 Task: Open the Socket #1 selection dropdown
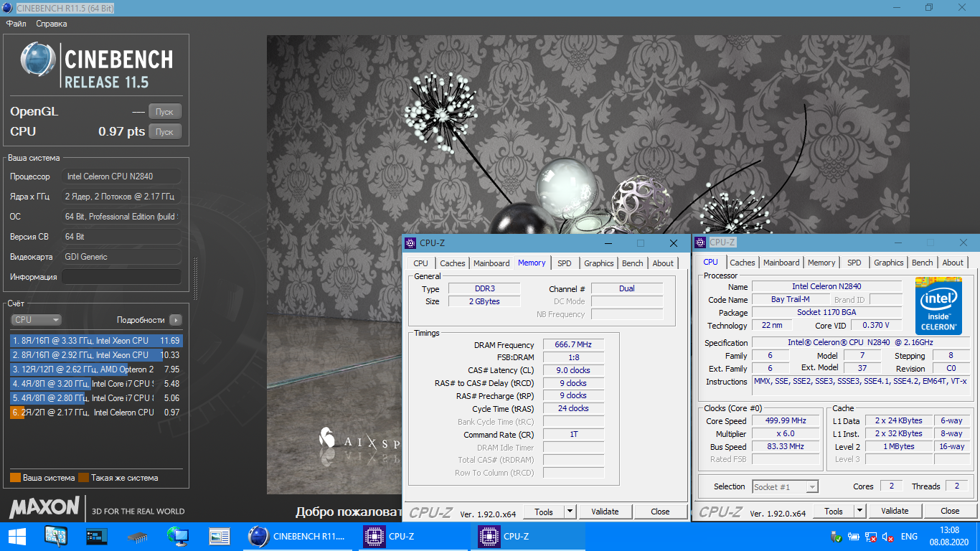pos(785,486)
